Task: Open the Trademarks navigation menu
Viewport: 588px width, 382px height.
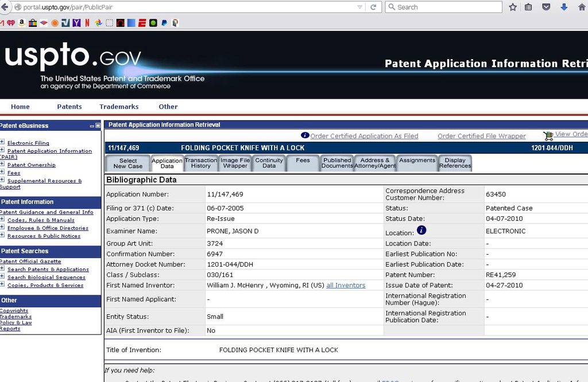Action: (x=119, y=107)
